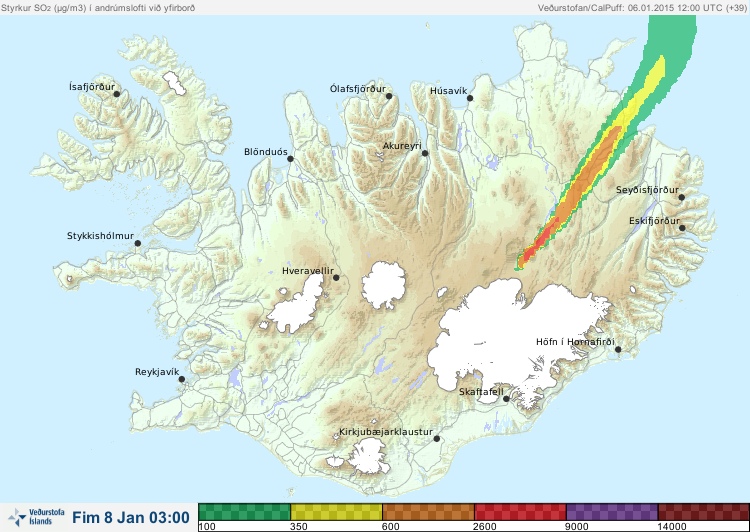The image size is (750, 532).
Task: Click the Hofsjökull glacier white area
Action: pos(384,285)
